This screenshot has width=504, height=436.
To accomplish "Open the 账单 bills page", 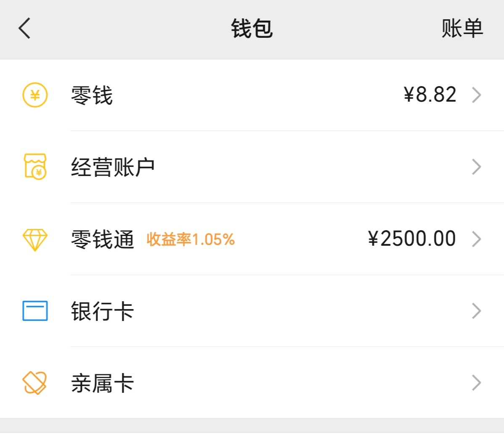I will pos(462,29).
